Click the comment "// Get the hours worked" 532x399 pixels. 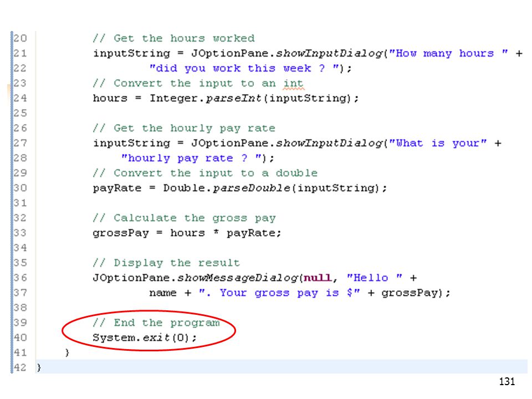pos(173,38)
